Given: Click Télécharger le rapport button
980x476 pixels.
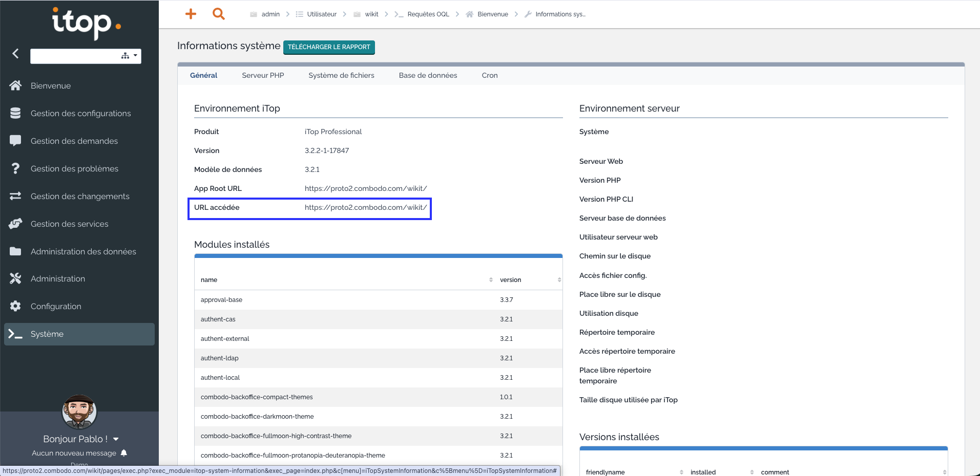Looking at the screenshot, I should pyautogui.click(x=329, y=47).
